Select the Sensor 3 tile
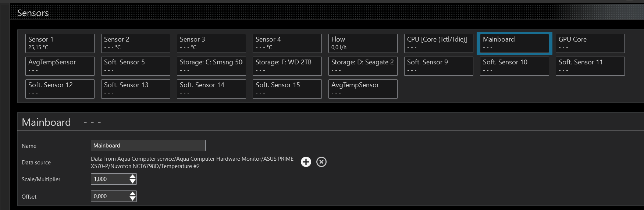The height and width of the screenshot is (210, 644). (211, 43)
